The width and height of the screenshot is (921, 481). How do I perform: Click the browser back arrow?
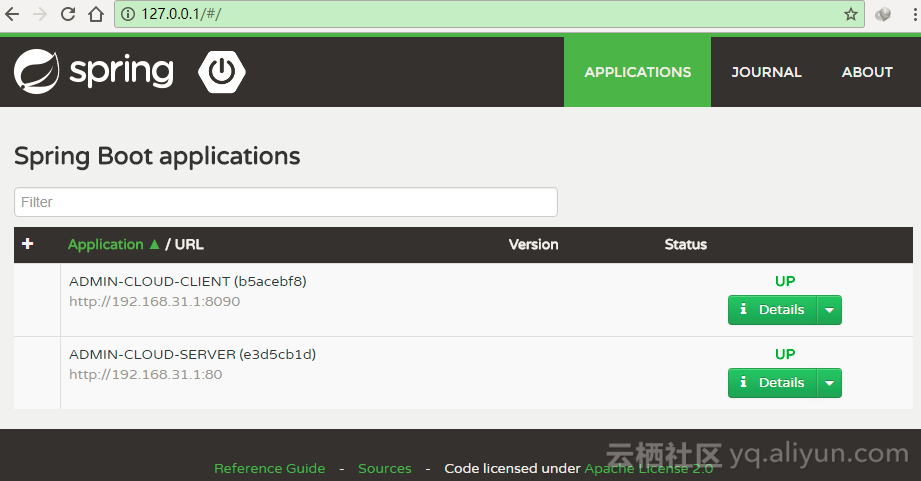pos(12,14)
